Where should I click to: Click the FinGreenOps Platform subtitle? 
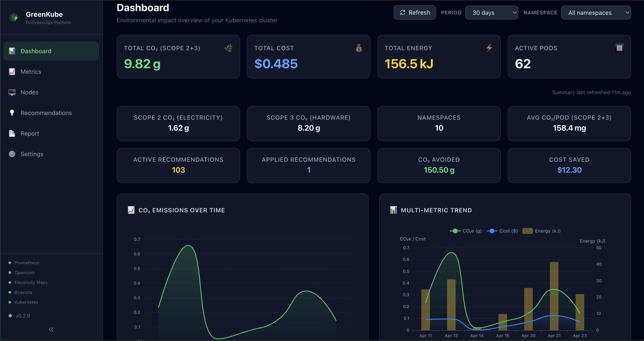[x=48, y=23]
